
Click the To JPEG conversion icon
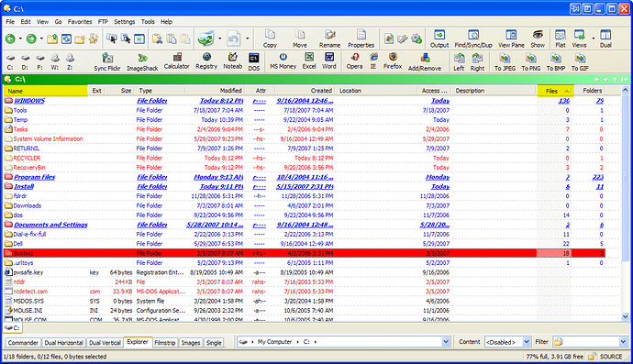(505, 62)
